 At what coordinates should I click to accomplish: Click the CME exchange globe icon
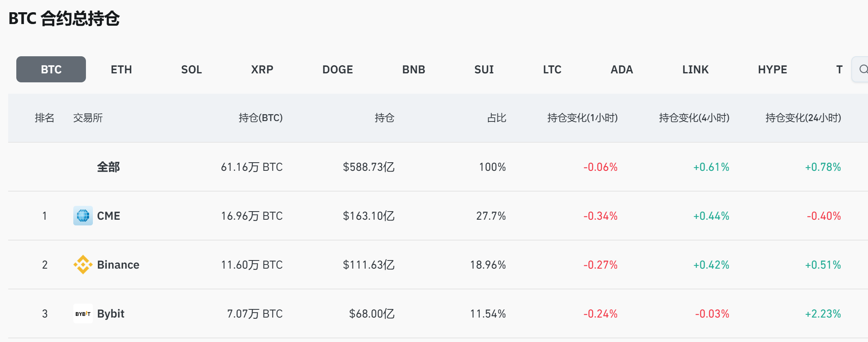point(83,216)
